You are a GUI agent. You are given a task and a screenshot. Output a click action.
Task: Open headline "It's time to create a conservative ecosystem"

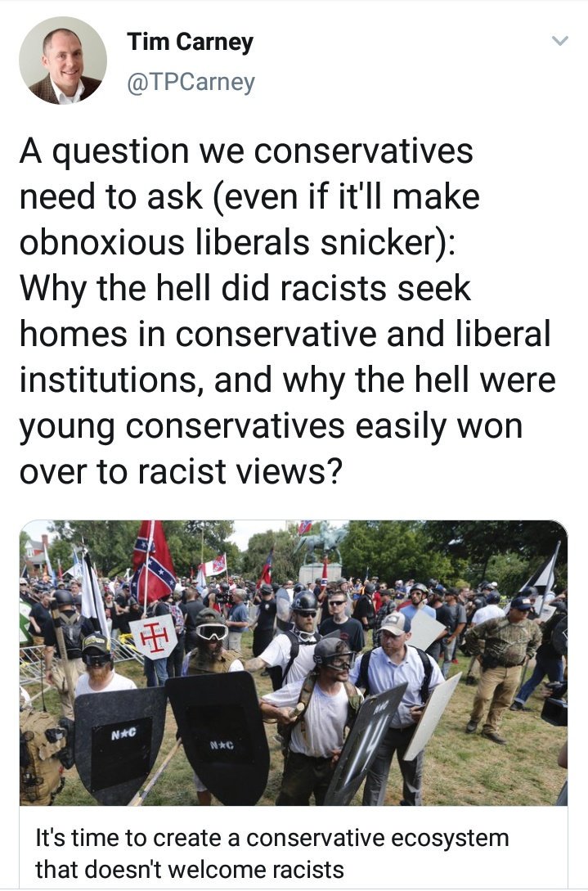tap(272, 838)
